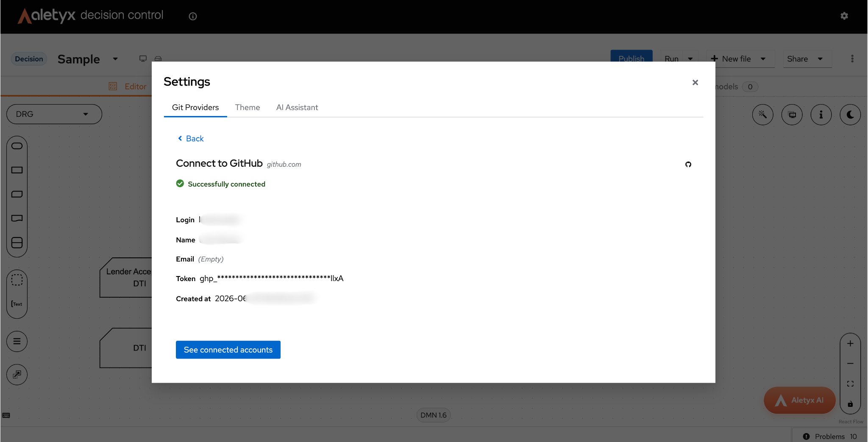Switch to the Theme tab

248,108
